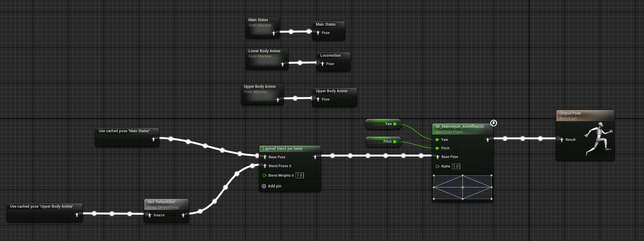Click the Blend Poses 0 input pin
This screenshot has width=644, height=241.
click(265, 166)
